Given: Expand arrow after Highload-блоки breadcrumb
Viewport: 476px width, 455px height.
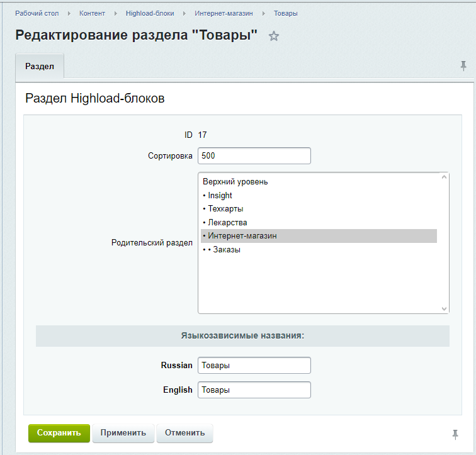Looking at the screenshot, I should (184, 14).
